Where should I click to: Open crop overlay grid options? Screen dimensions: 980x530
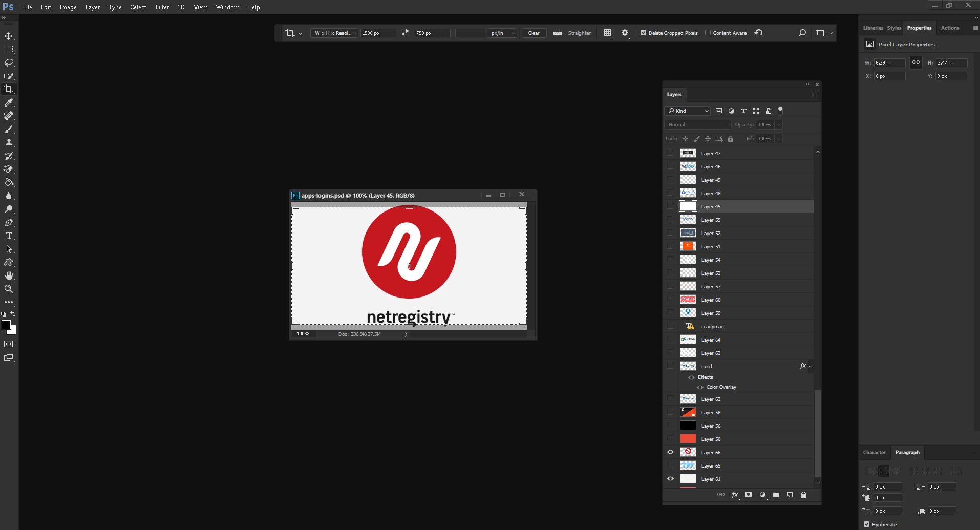click(x=607, y=33)
